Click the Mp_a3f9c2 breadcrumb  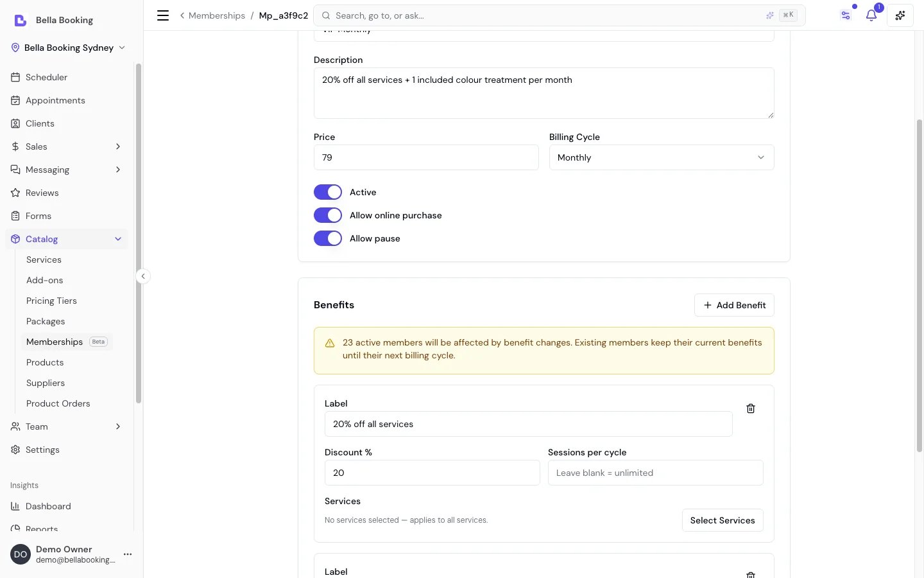click(x=284, y=15)
